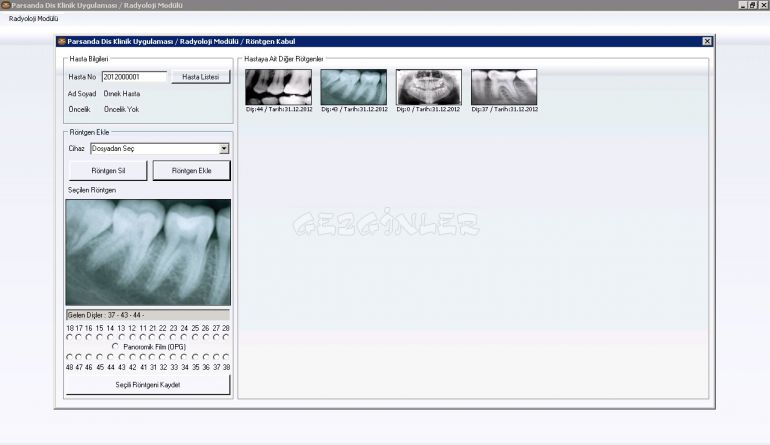This screenshot has height=445, width=770.
Task: Select tooth 26 radio button
Action: point(206,337)
